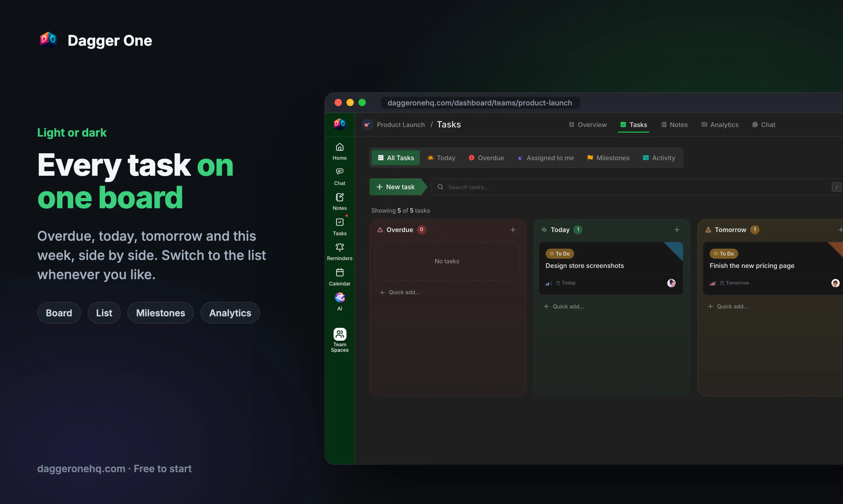Show the Milestones filter
Screen dimensions: 843x504
tap(608, 158)
